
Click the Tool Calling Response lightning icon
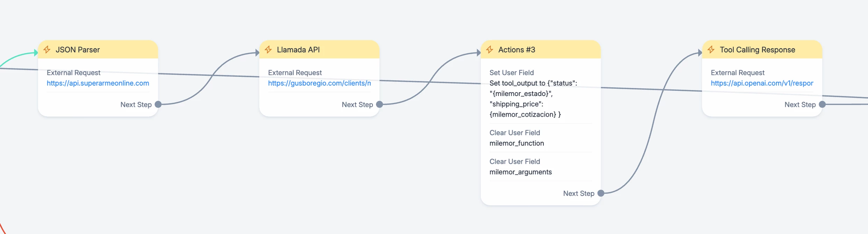711,50
